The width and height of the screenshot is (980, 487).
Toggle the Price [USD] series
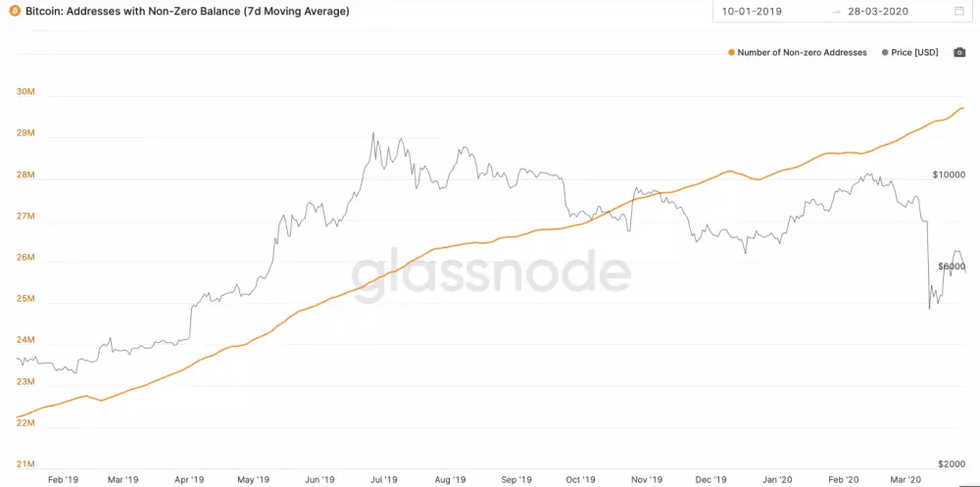point(915,53)
